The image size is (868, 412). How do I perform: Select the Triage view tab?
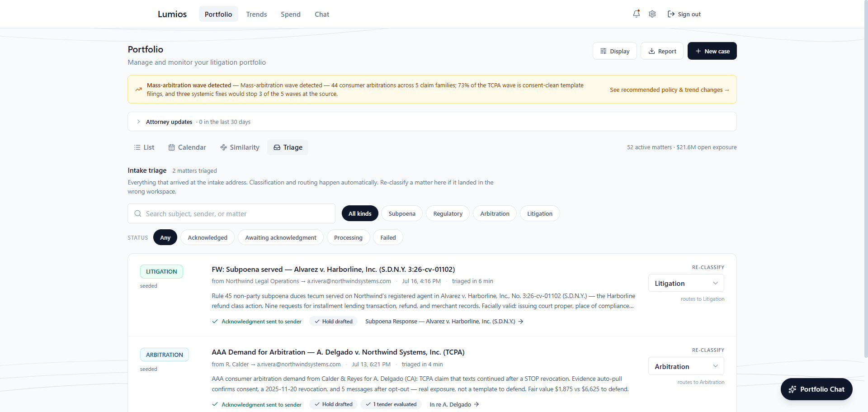pyautogui.click(x=288, y=147)
